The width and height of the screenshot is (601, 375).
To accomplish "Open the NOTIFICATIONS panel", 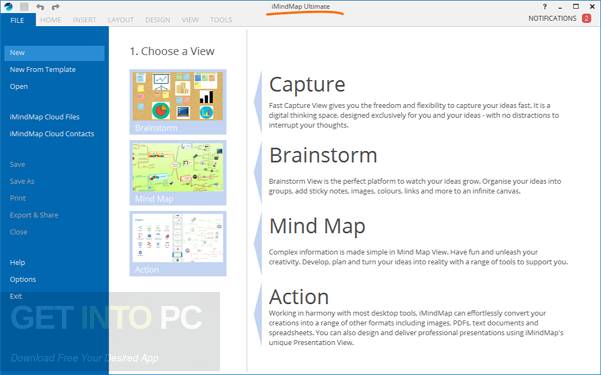I will [x=552, y=18].
